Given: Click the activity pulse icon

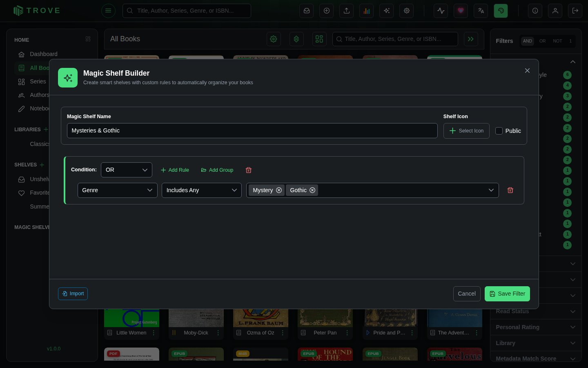Looking at the screenshot, I should point(441,11).
